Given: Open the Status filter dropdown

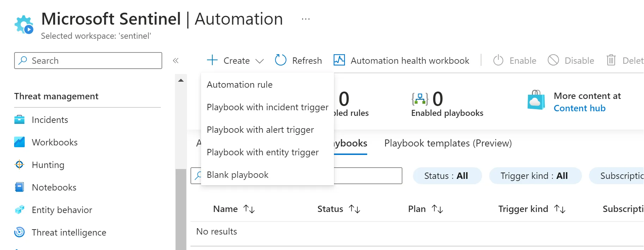Looking at the screenshot, I should (x=447, y=176).
